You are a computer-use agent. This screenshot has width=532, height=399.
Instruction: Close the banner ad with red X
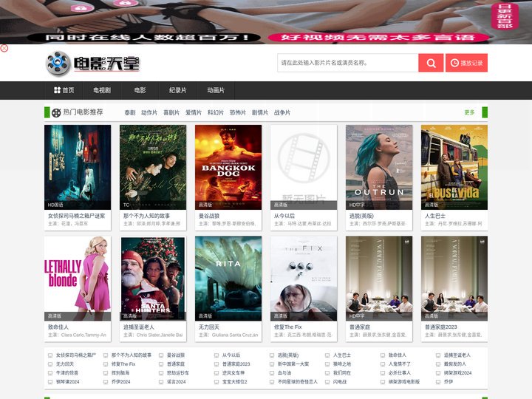tap(4, 48)
